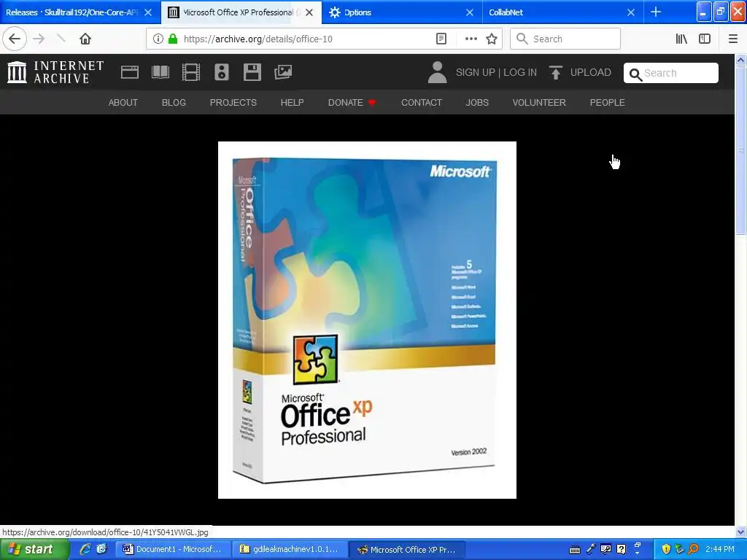Open ABOUT in the Archive menu
This screenshot has width=747, height=560.
123,102
